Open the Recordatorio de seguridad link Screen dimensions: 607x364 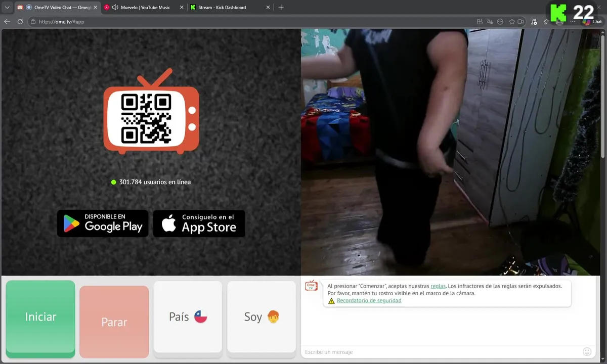[x=369, y=301]
